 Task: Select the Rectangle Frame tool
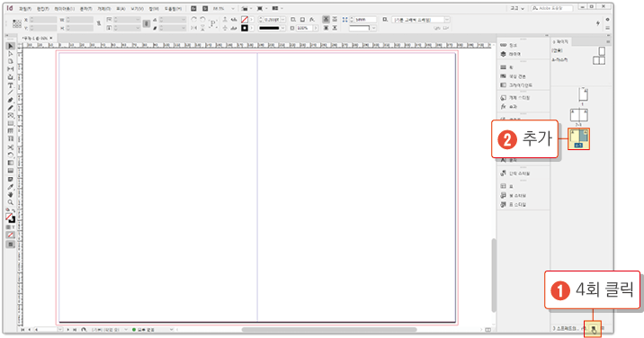(11, 116)
